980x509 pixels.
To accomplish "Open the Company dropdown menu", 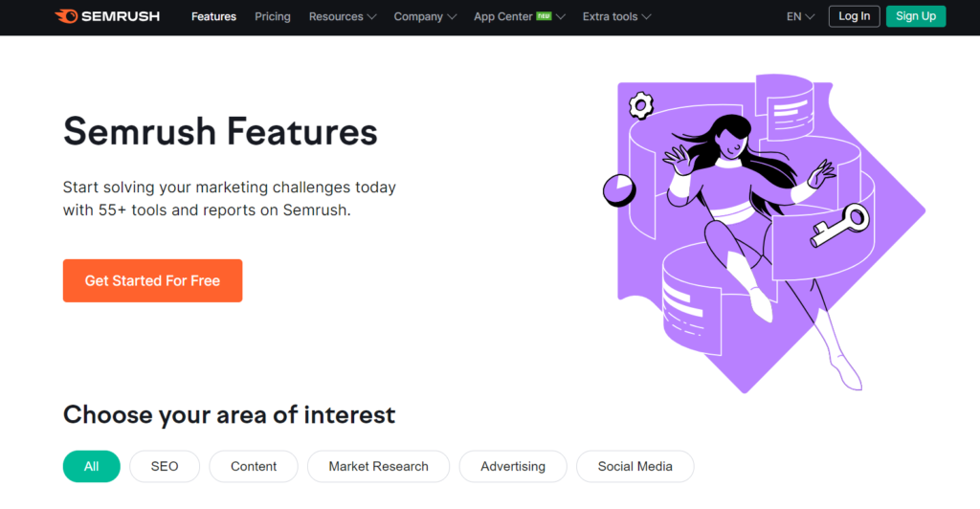I will [x=425, y=16].
